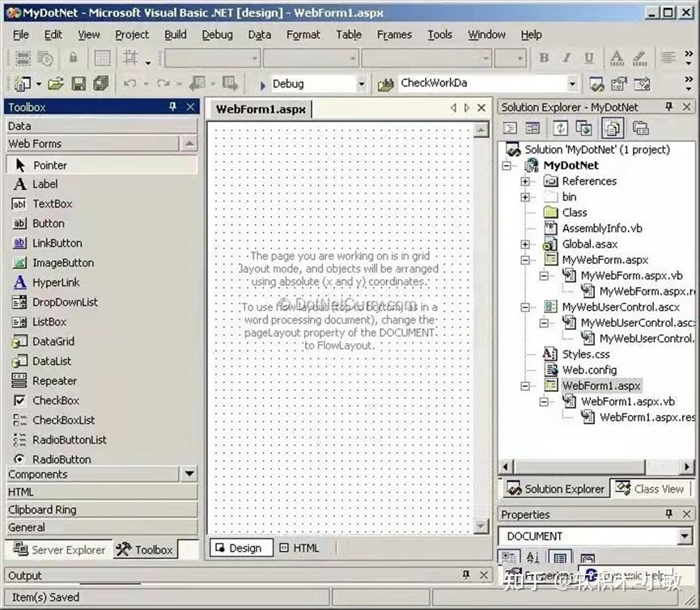Unpin the Toolbox panel with its pushpin

[x=172, y=106]
